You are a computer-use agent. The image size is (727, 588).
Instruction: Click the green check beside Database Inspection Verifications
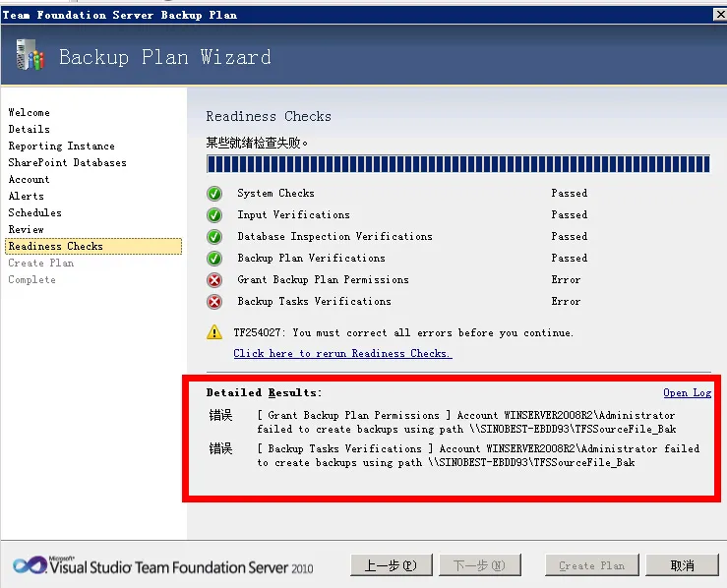point(214,237)
